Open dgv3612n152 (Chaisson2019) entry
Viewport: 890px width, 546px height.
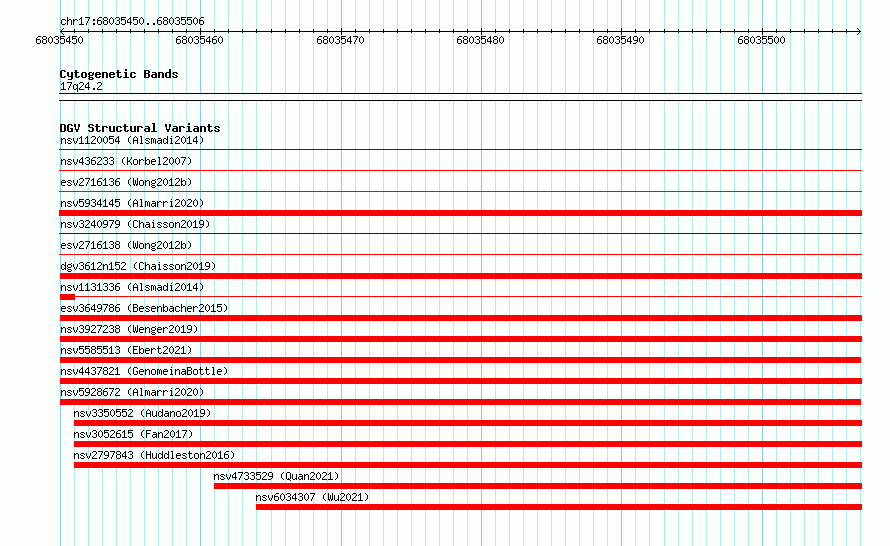coord(138,266)
